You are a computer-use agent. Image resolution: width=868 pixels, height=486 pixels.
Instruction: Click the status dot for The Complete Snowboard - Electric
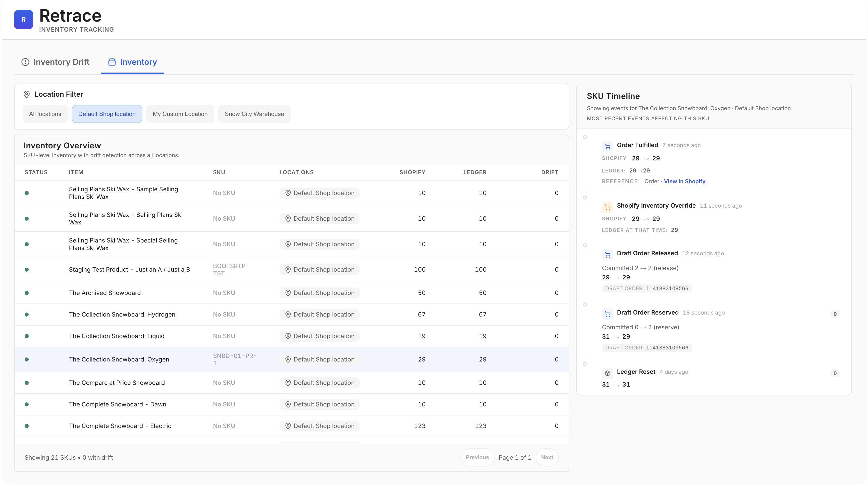pyautogui.click(x=27, y=426)
